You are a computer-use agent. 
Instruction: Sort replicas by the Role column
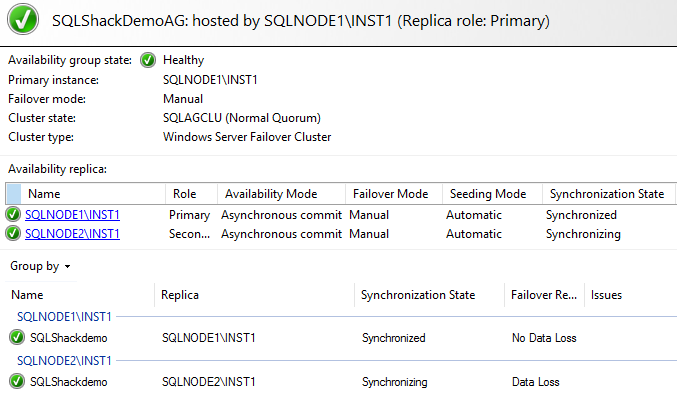(185, 194)
